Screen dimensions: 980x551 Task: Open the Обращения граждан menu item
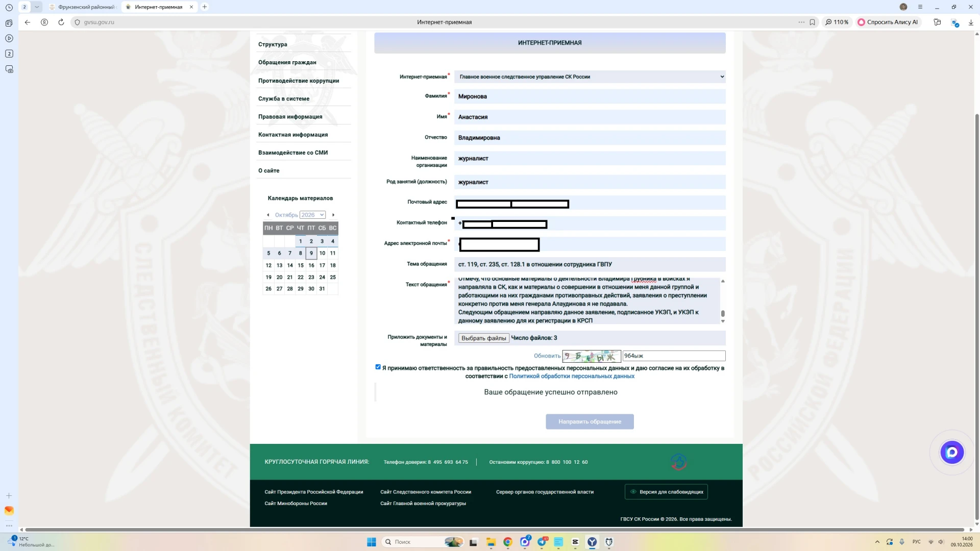[287, 62]
